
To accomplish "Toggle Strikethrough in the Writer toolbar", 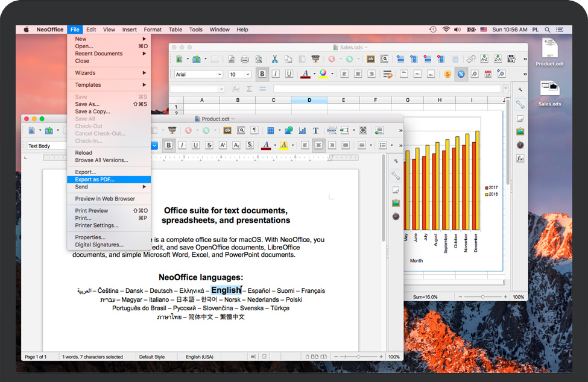I will click(209, 145).
